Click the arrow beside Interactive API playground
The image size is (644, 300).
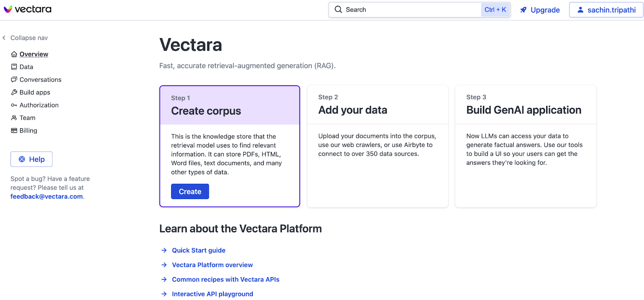[164, 294]
